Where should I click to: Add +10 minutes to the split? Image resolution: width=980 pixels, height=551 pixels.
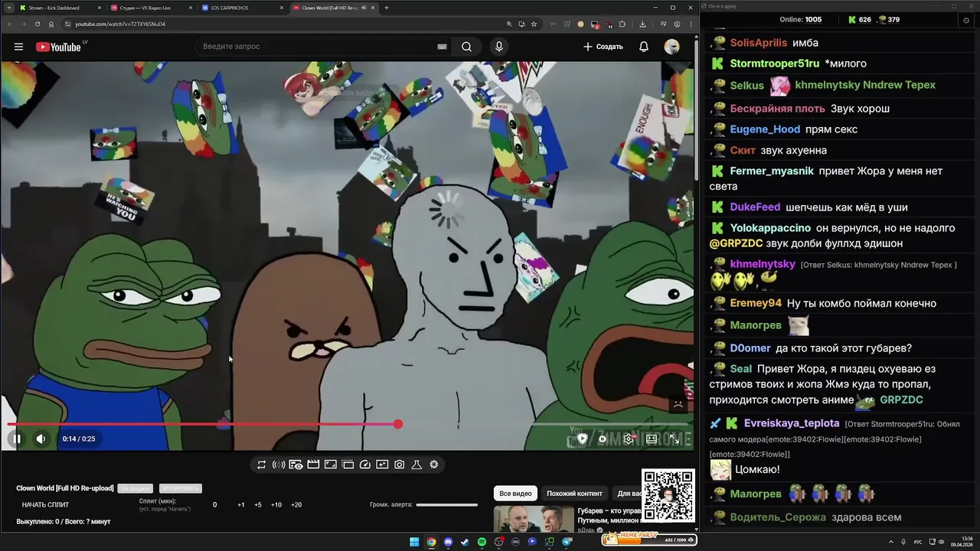point(276,505)
